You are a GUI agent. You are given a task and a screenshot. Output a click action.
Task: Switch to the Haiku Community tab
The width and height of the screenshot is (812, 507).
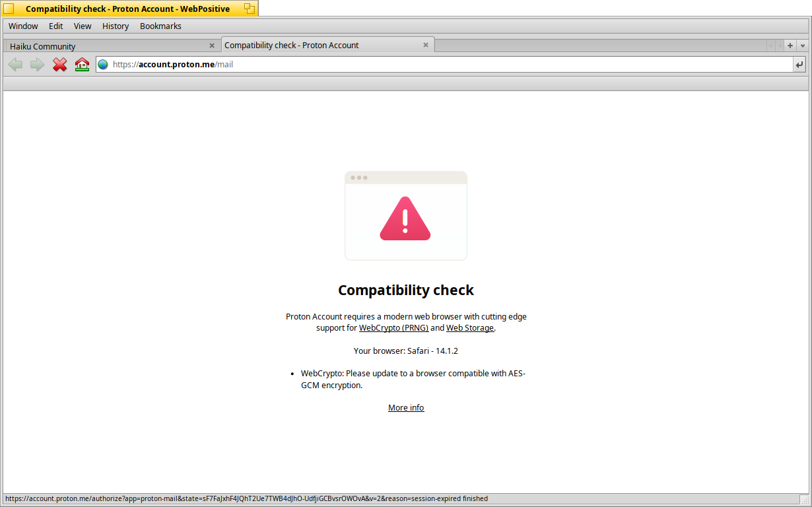click(x=112, y=46)
